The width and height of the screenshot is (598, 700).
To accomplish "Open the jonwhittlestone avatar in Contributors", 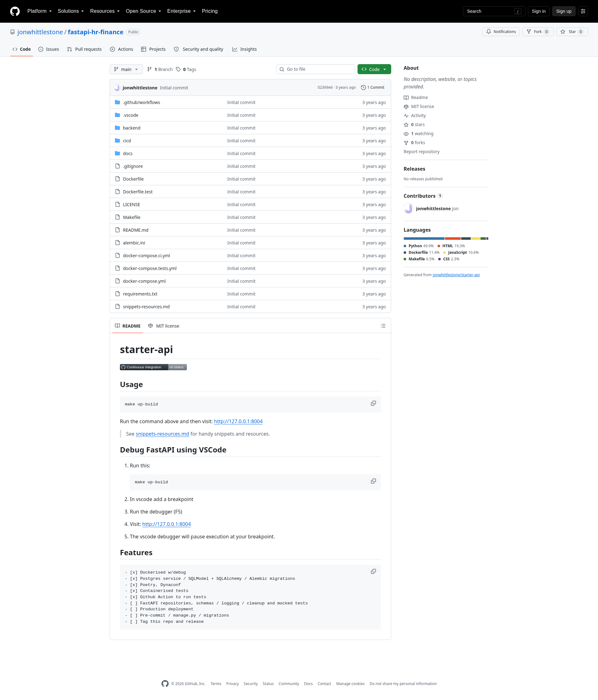I will (408, 208).
